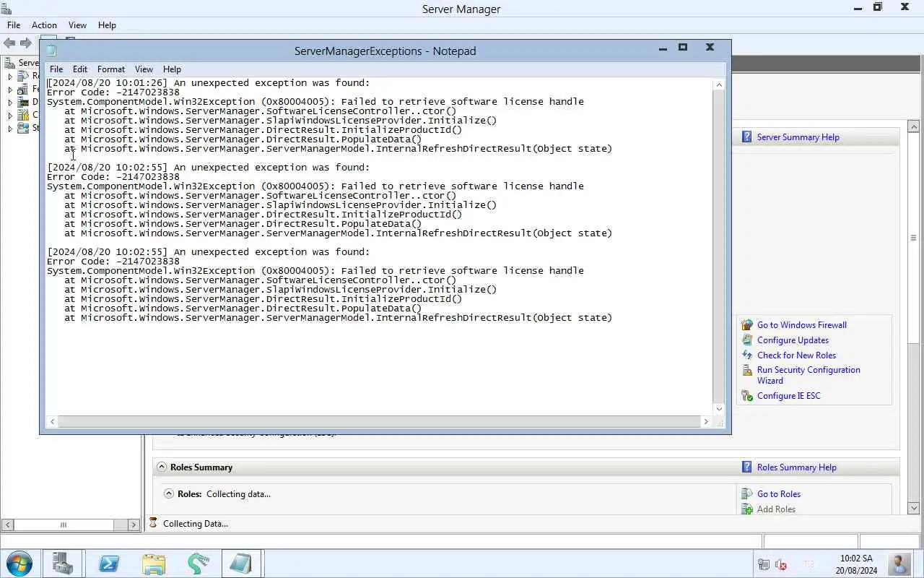Expand the Configuration node in the tree

[10, 115]
